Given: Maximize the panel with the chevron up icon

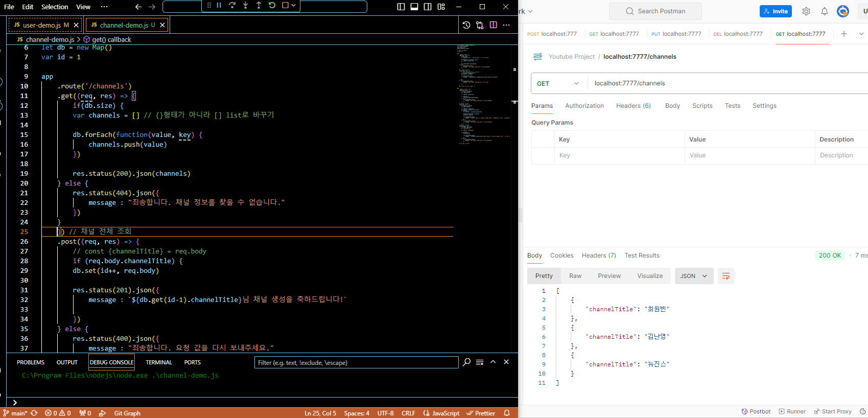Looking at the screenshot, I should pyautogui.click(x=493, y=362).
